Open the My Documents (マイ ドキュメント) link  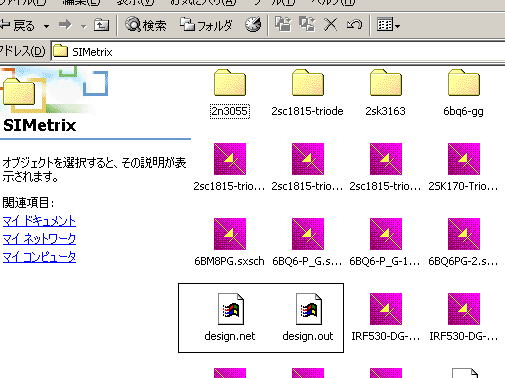pyautogui.click(x=39, y=221)
